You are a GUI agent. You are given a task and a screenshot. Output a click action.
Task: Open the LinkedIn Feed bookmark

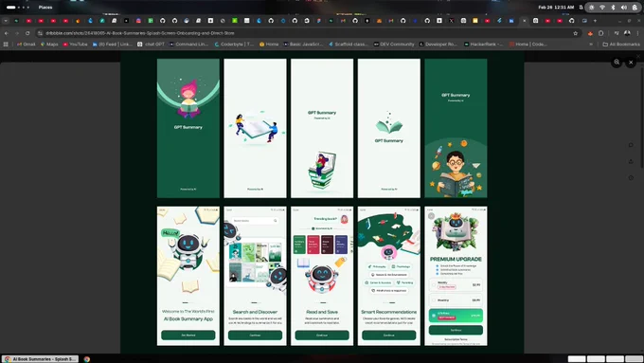pos(112,44)
